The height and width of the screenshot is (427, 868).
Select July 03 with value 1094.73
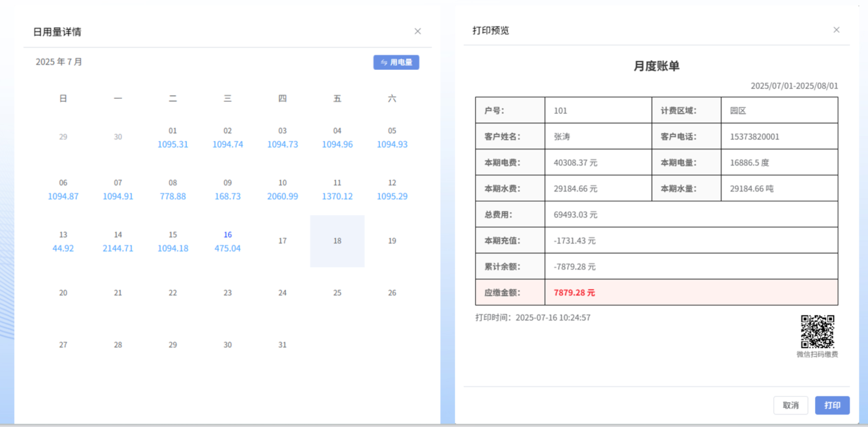pyautogui.click(x=283, y=137)
